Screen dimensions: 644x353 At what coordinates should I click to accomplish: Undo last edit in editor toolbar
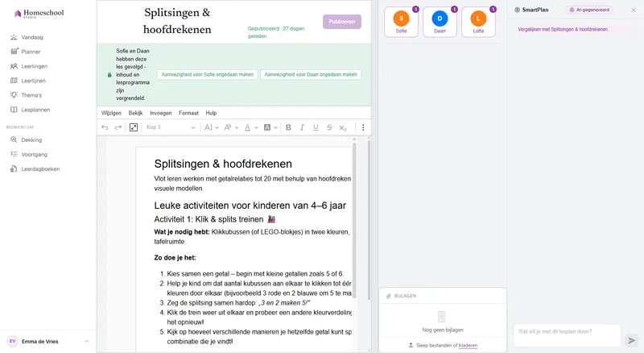(x=105, y=127)
